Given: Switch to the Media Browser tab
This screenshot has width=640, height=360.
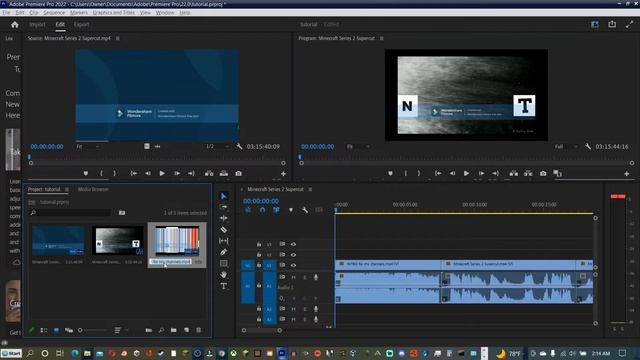Looking at the screenshot, I should pos(93,189).
